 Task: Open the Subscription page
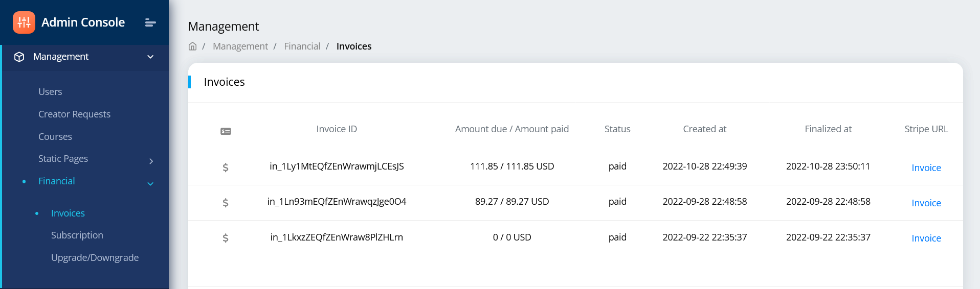point(77,235)
